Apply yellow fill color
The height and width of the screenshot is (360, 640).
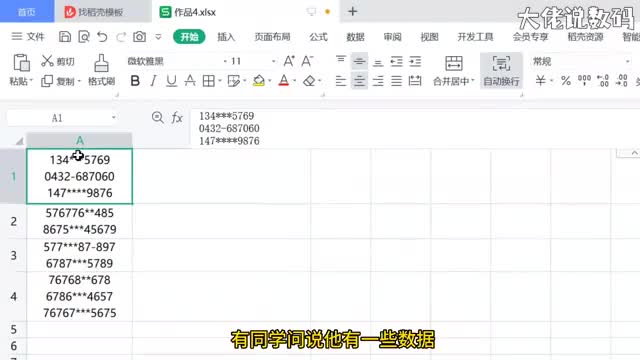(x=259, y=81)
